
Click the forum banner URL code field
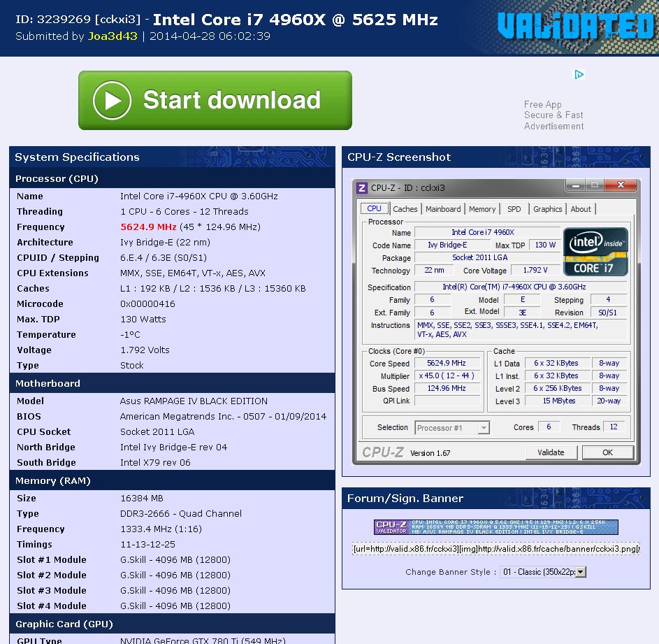[496, 549]
